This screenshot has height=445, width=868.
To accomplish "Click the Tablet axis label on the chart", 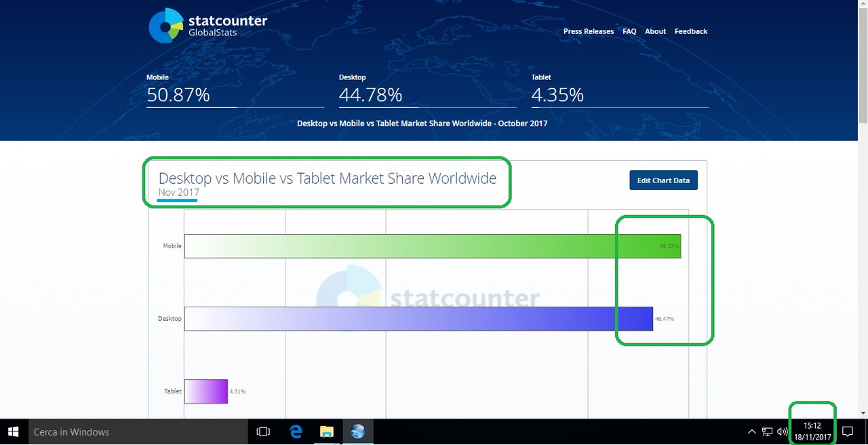I will [x=173, y=391].
